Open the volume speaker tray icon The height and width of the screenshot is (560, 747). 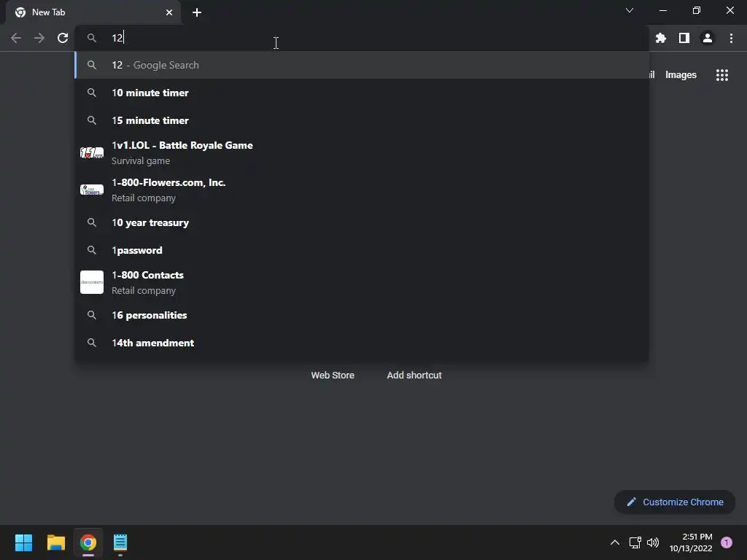pos(653,542)
